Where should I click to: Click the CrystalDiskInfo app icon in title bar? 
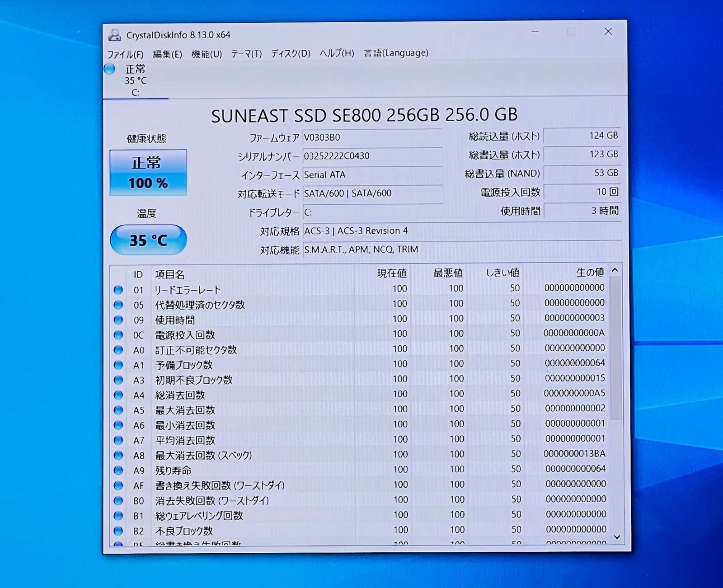click(x=115, y=35)
